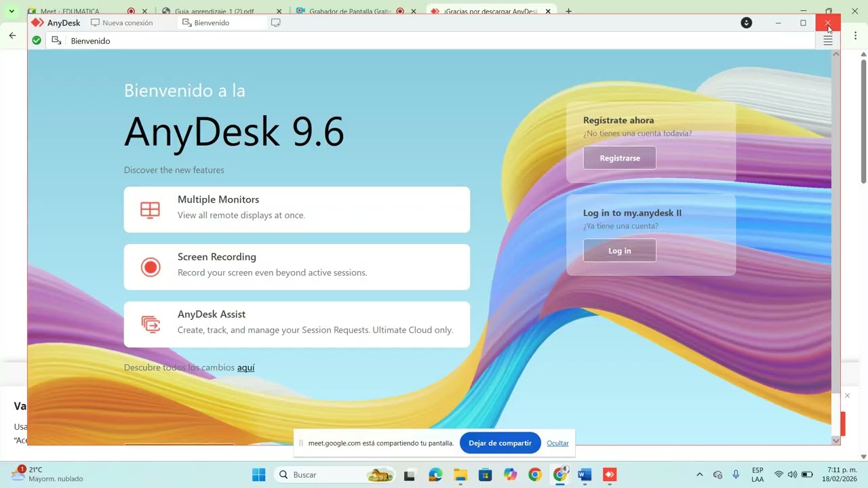Go back in the Chrome browser

[x=12, y=35]
